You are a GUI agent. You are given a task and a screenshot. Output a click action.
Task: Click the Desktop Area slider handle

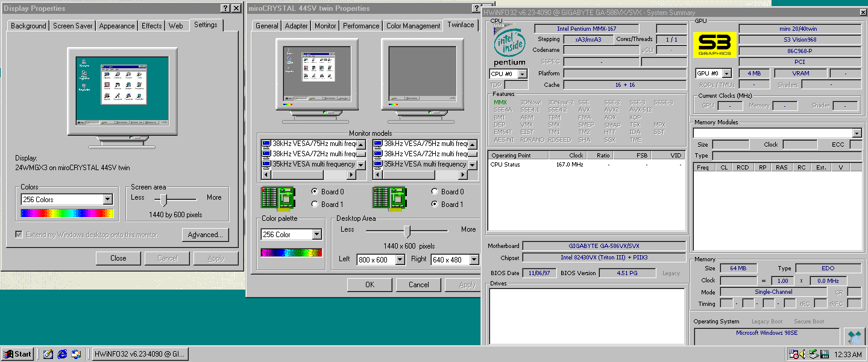[407, 231]
